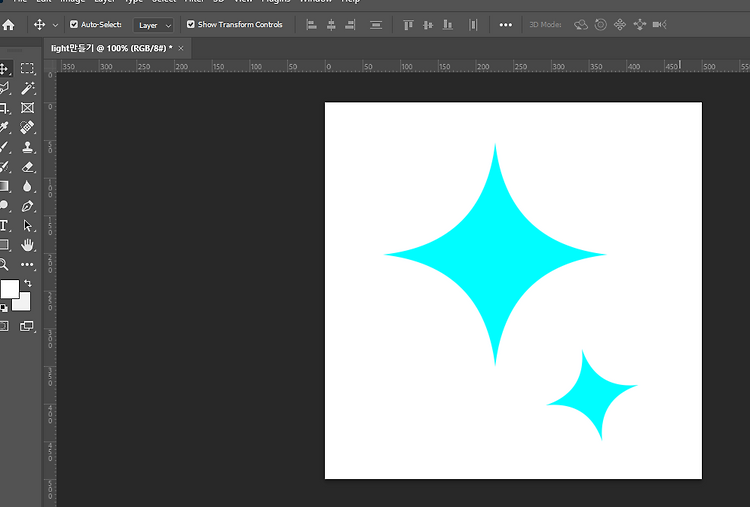Select the 3D Zoom camera mode
This screenshot has width=750, height=507.
pos(660,24)
